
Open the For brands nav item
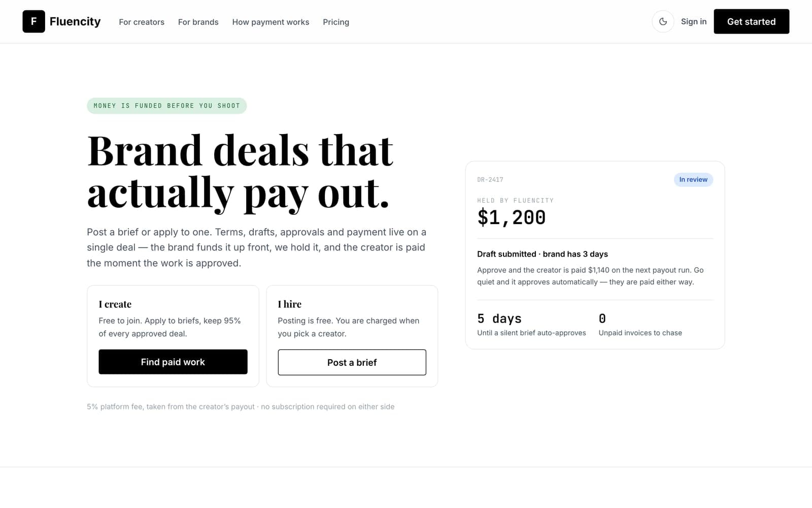198,22
